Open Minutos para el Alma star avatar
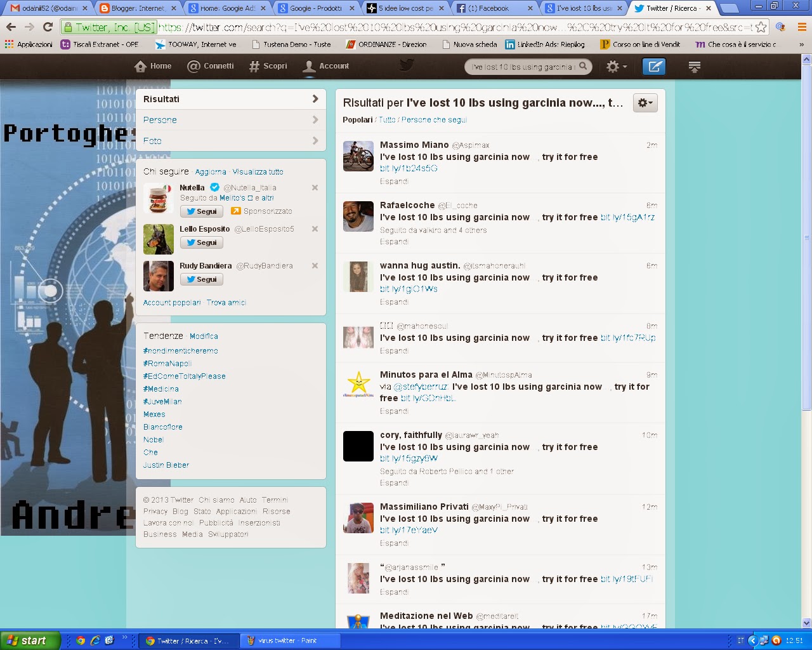 tap(358, 386)
